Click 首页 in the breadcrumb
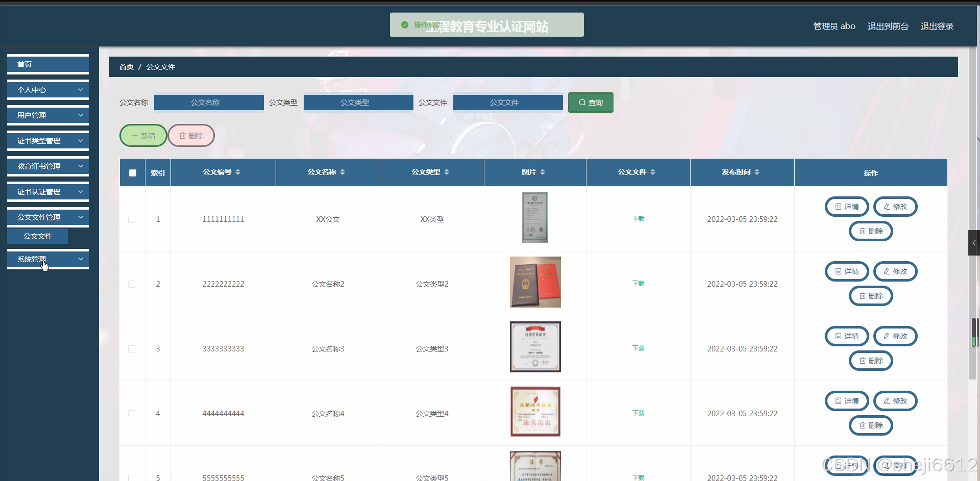The width and height of the screenshot is (980, 481). (127, 67)
